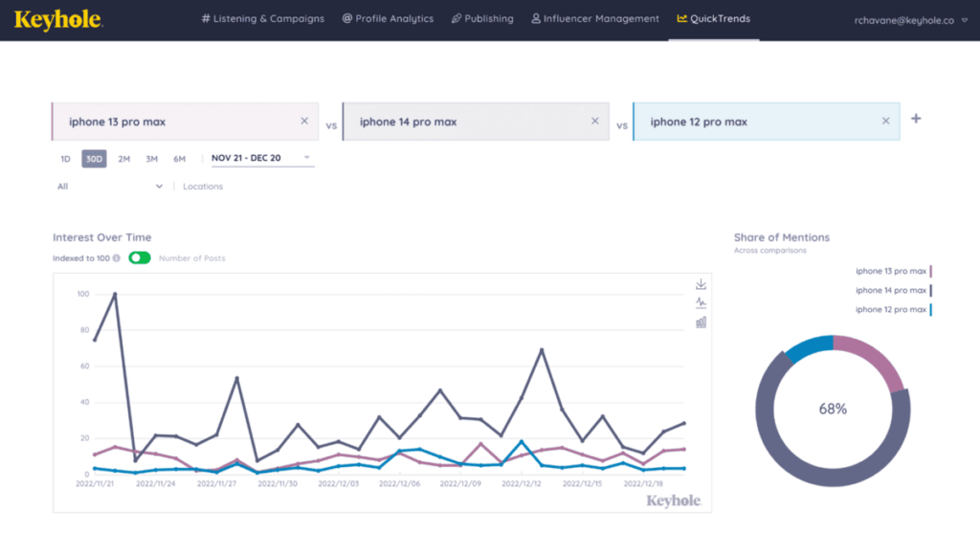
Task: Remove the iphone 14 pro max term
Action: point(595,121)
